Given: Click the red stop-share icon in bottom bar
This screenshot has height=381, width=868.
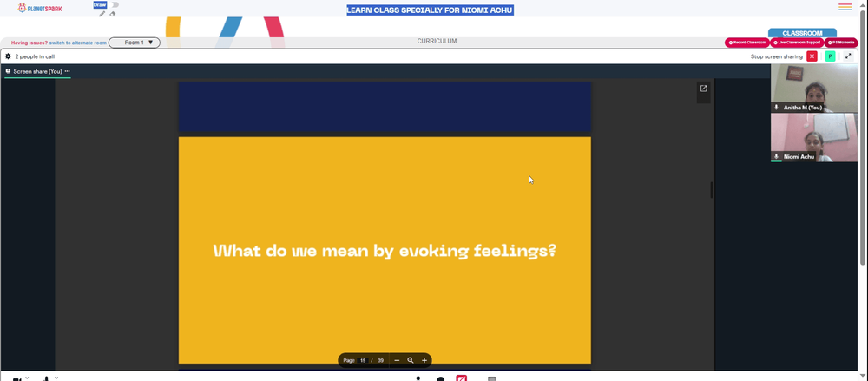Looking at the screenshot, I should [x=462, y=378].
